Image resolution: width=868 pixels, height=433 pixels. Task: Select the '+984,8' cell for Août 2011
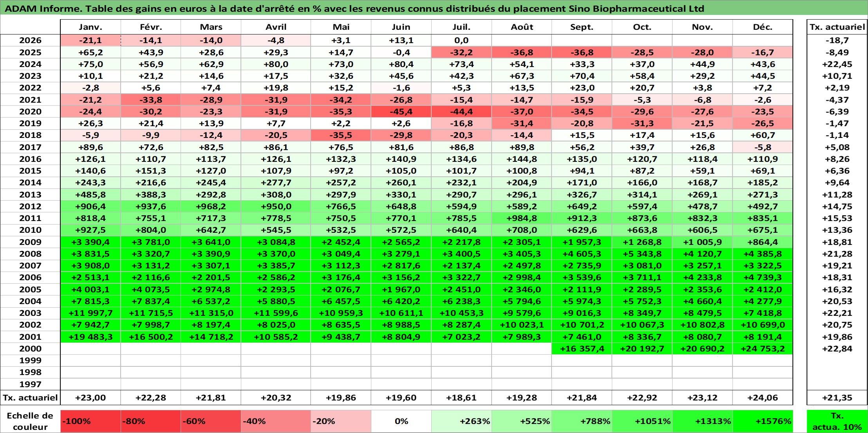point(522,218)
